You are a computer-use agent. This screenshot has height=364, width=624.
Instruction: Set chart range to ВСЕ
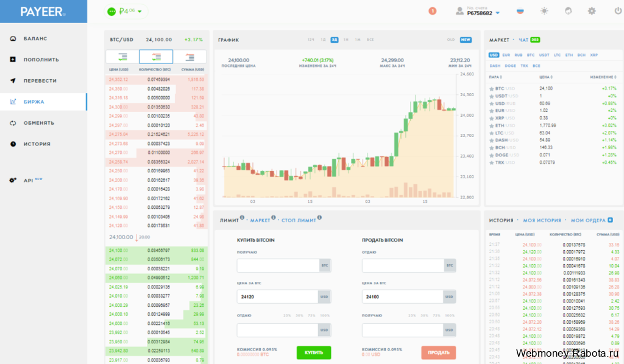tap(370, 40)
